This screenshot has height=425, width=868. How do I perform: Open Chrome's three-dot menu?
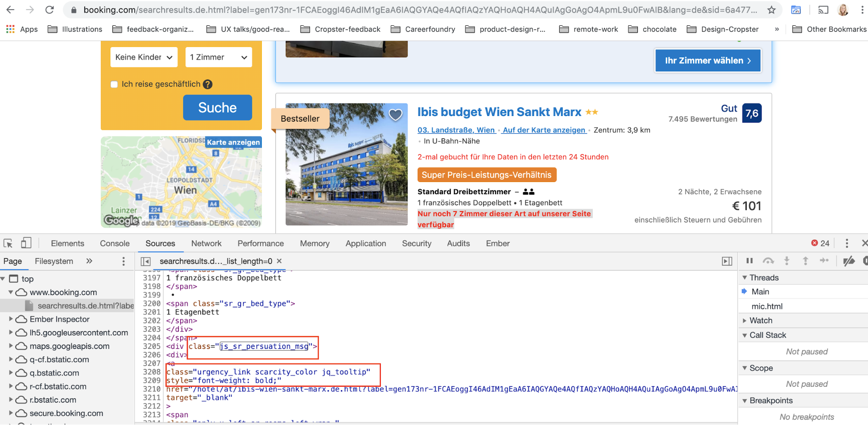(x=862, y=10)
